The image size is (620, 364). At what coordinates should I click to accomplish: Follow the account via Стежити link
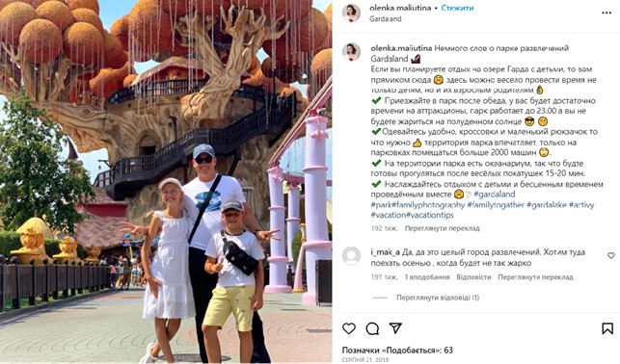coord(457,8)
